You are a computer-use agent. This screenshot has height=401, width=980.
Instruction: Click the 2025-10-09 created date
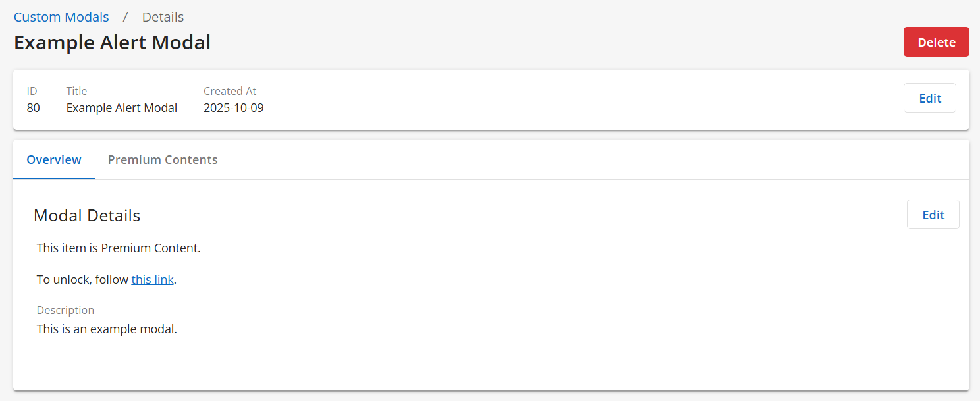233,108
